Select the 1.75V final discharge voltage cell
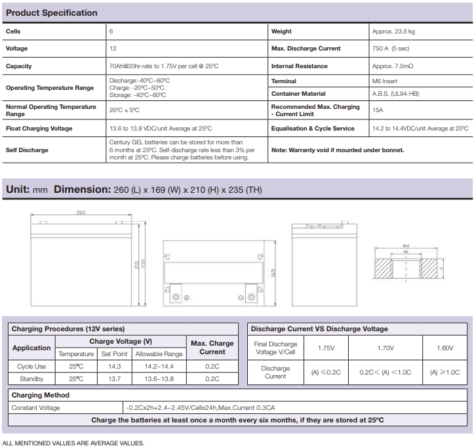This screenshot has width=476, height=448. 326,348
